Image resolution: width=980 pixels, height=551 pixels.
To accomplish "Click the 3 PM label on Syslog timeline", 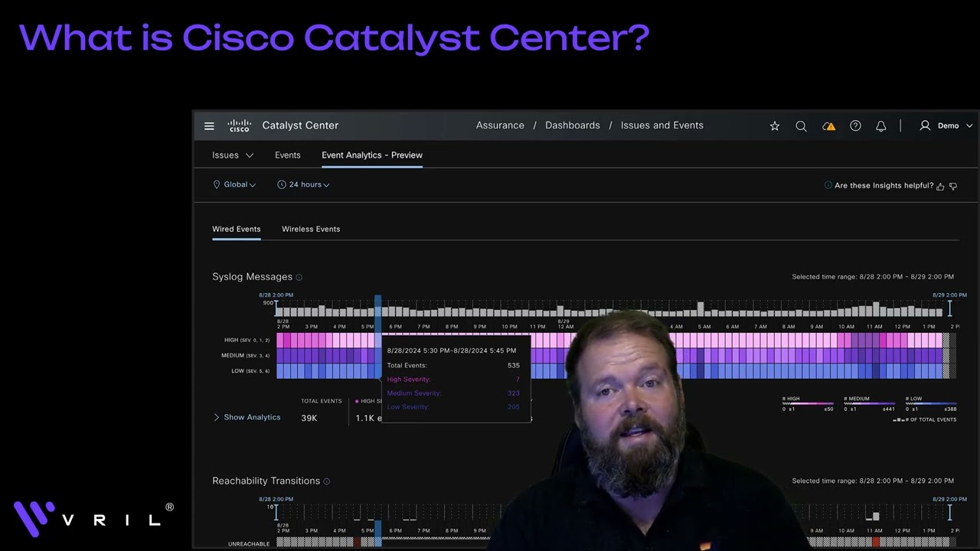I will [x=311, y=327].
